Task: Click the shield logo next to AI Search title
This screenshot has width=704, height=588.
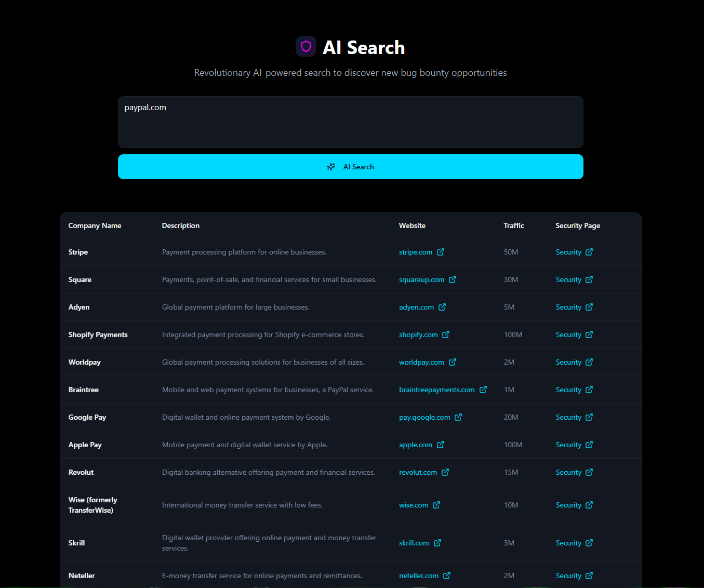Action: (x=305, y=46)
